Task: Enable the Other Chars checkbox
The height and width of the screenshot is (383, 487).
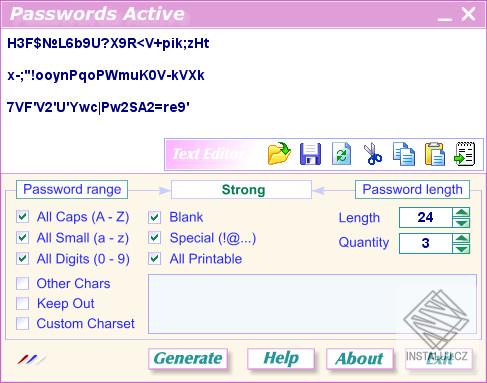Action: click(23, 283)
